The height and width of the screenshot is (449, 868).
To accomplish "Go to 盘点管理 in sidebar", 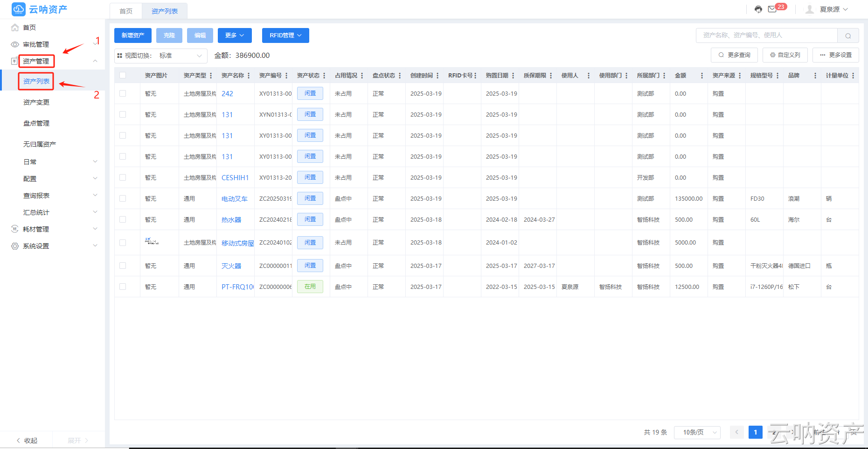I will [36, 123].
